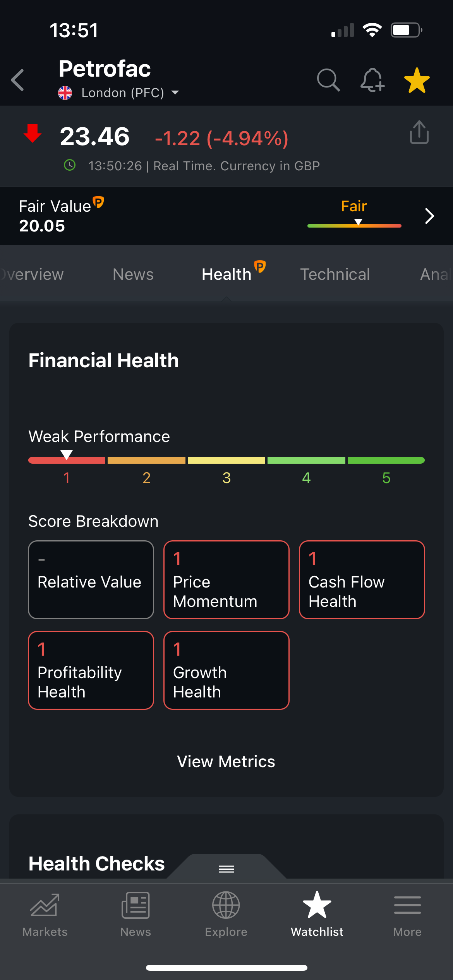Open the Cash Flow Health score card

pos(362,580)
